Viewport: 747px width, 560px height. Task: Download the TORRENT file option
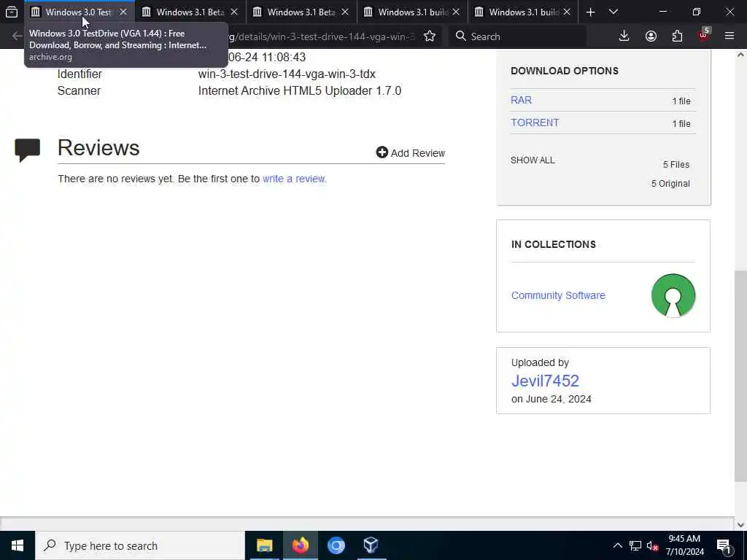pyautogui.click(x=535, y=122)
